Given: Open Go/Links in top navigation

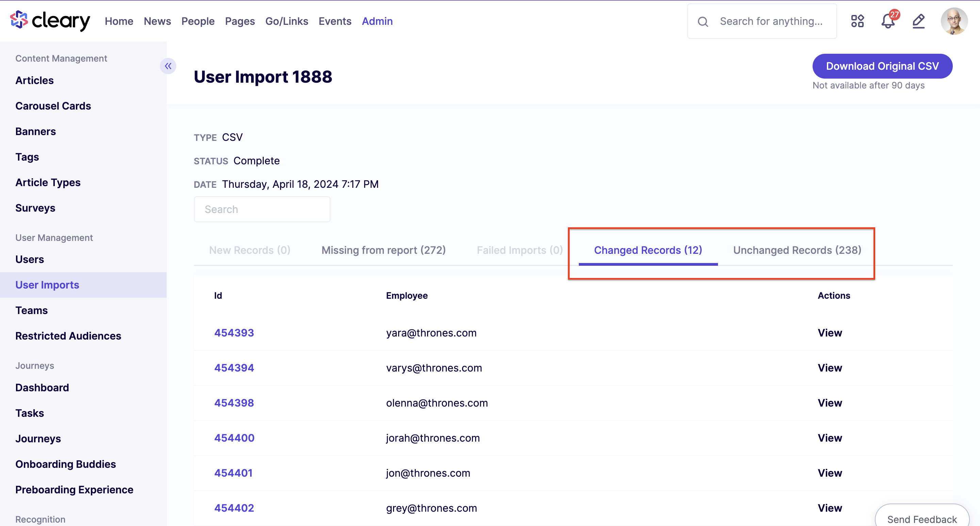Looking at the screenshot, I should (x=287, y=21).
